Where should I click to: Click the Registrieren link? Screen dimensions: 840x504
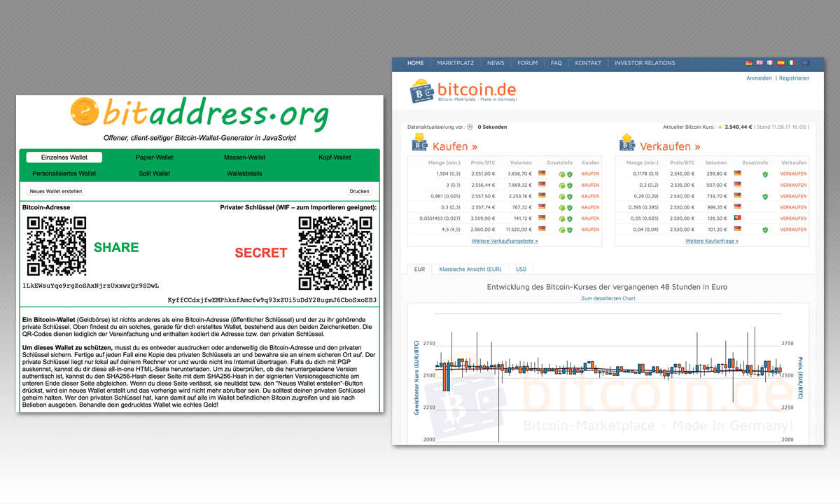794,78
